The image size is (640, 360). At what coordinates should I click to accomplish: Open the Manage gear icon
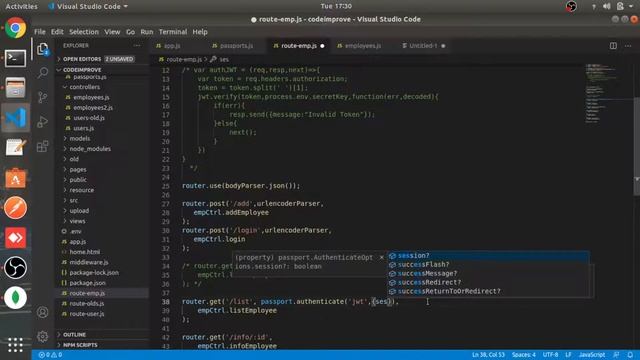42,336
